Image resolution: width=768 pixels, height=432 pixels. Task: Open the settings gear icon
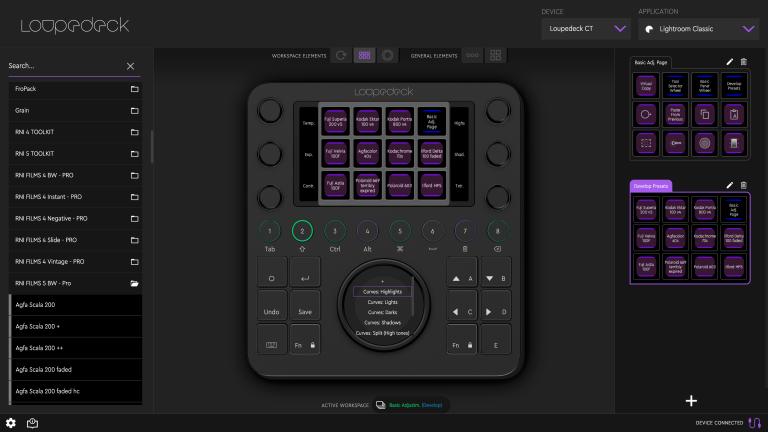[11, 423]
